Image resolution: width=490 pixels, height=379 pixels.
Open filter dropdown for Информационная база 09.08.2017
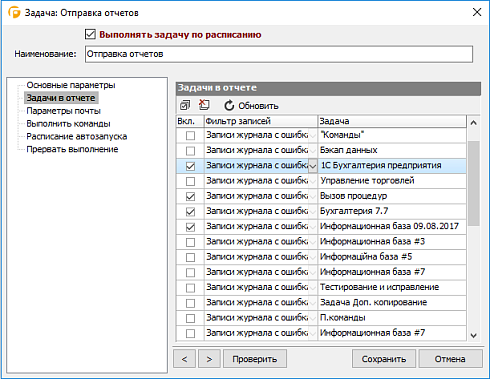tap(313, 227)
